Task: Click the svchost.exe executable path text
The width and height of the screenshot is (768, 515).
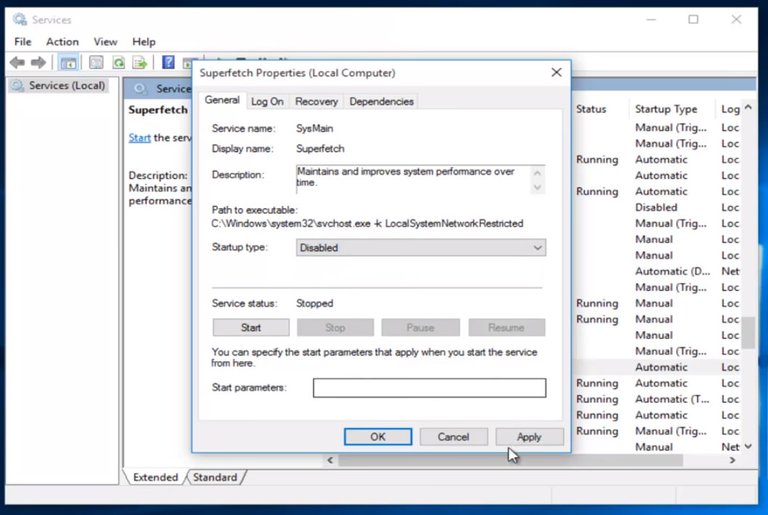Action: tap(367, 223)
